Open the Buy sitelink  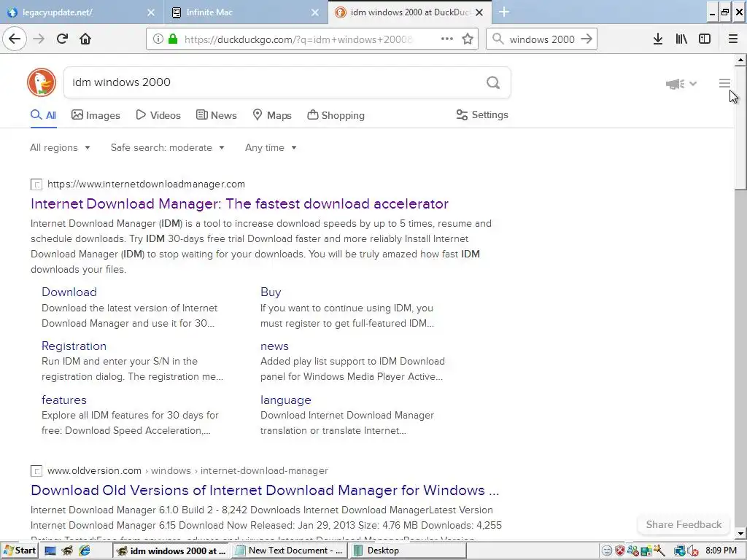coord(271,292)
